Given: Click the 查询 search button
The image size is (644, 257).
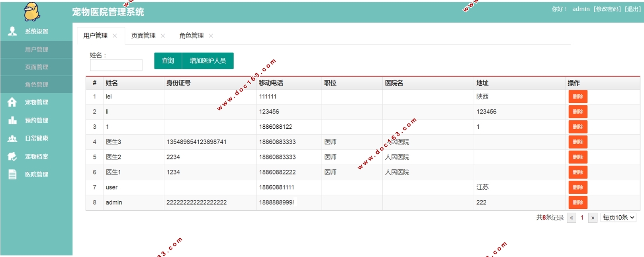Looking at the screenshot, I should pos(168,61).
